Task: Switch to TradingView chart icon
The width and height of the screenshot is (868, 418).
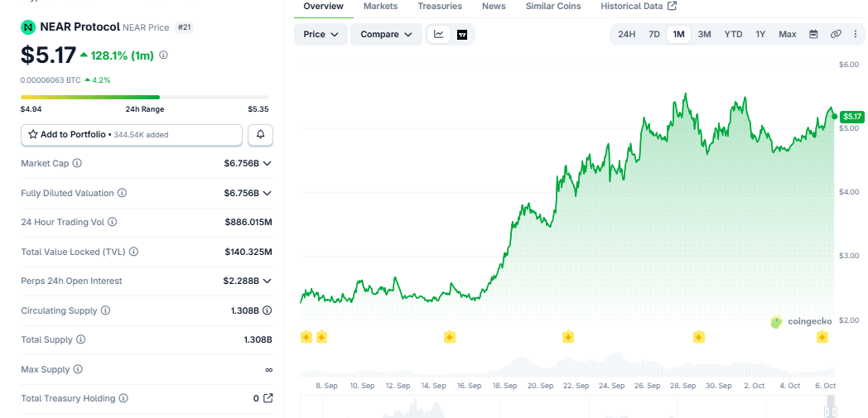Action: point(462,34)
